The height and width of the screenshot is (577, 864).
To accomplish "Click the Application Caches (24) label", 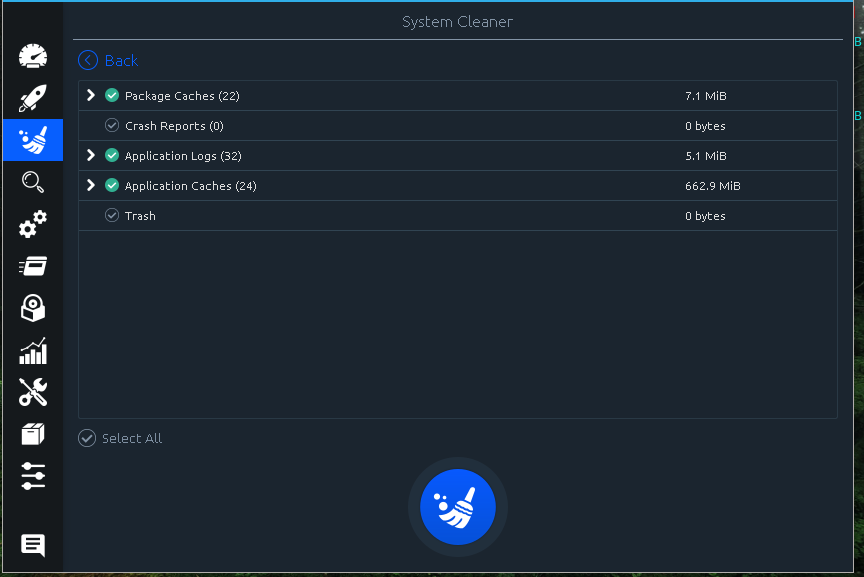I will [x=191, y=186].
